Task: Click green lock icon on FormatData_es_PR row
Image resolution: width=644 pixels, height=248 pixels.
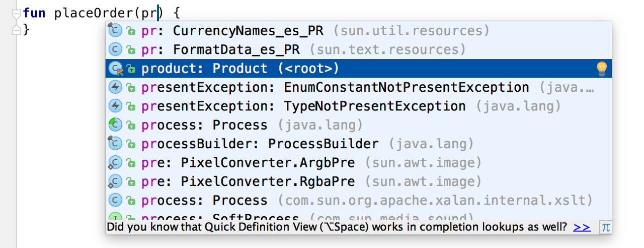Action: click(131, 50)
